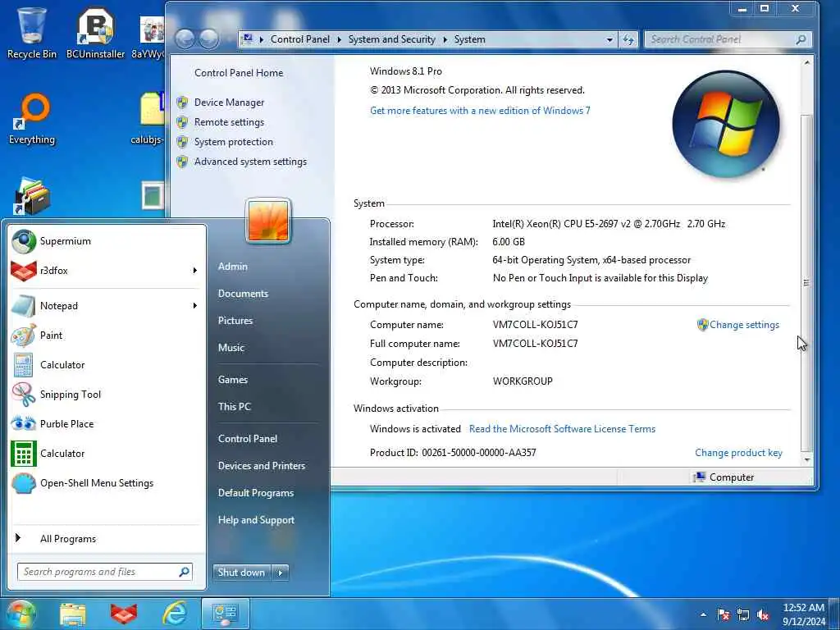The height and width of the screenshot is (630, 840).
Task: Open the Calculator entry above Snipping Tool
Action: 106,365
